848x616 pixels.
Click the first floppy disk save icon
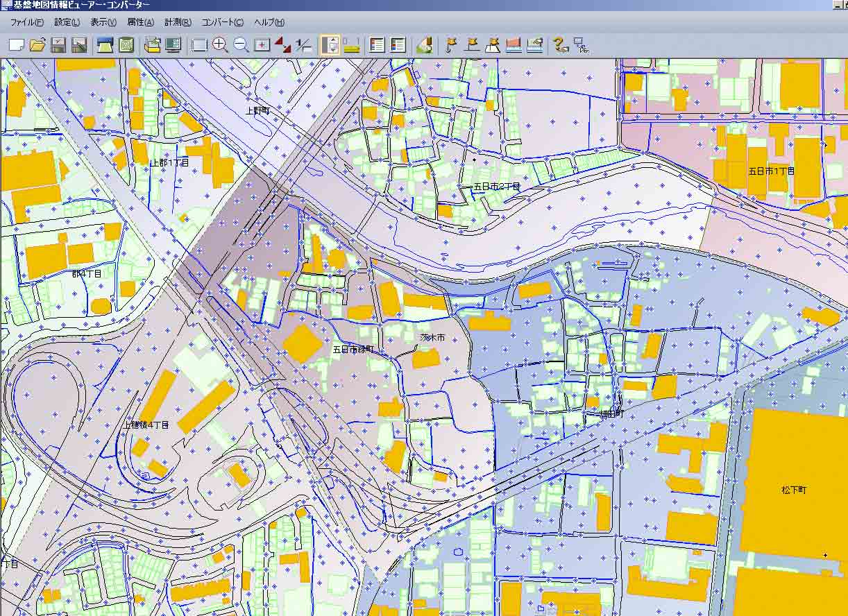pyautogui.click(x=58, y=45)
